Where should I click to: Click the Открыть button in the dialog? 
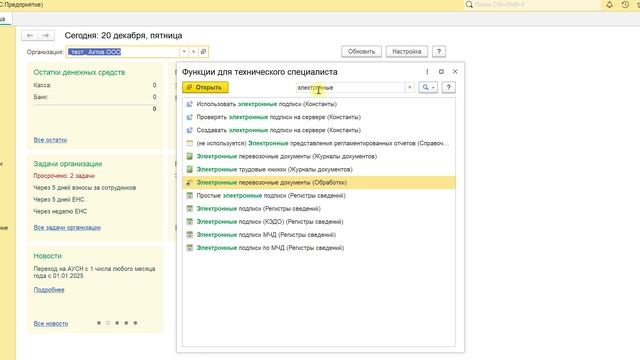click(205, 87)
